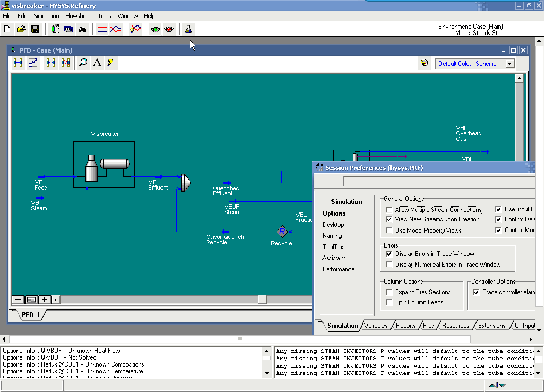Check Expand Tray Sections option
The image size is (544, 392).
(x=389, y=293)
